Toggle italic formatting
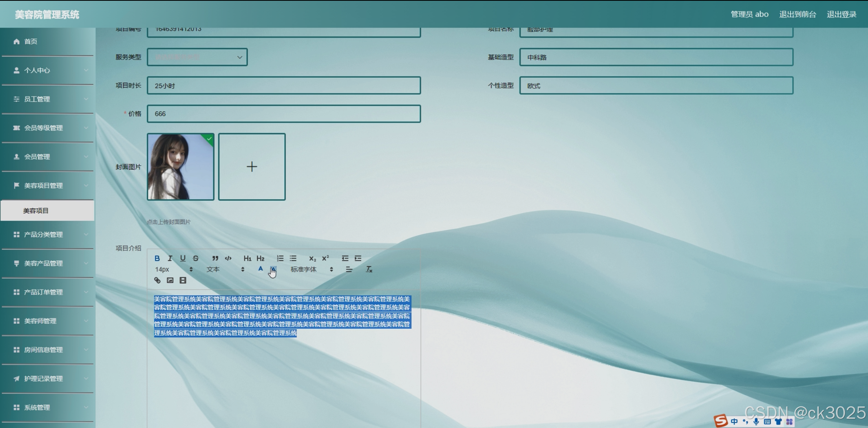 pos(170,258)
